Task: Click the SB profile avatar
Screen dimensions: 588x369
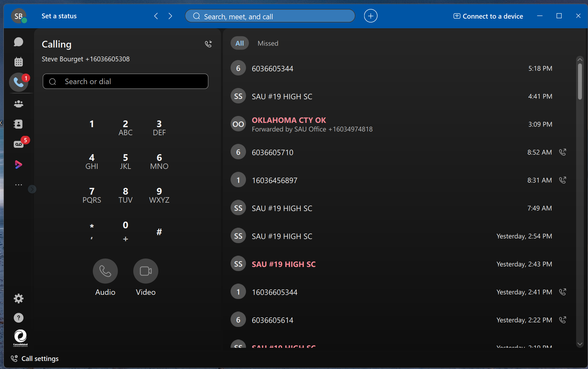Action: pos(19,16)
